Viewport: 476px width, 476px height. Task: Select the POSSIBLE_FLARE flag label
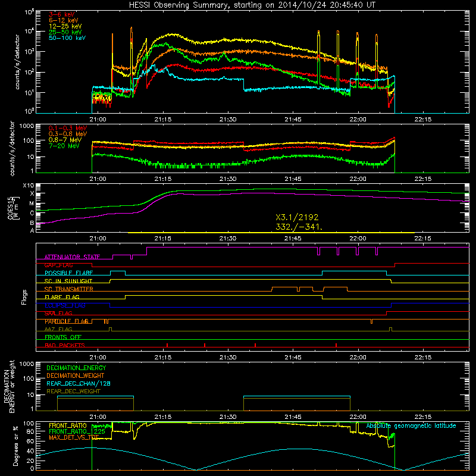68,273
